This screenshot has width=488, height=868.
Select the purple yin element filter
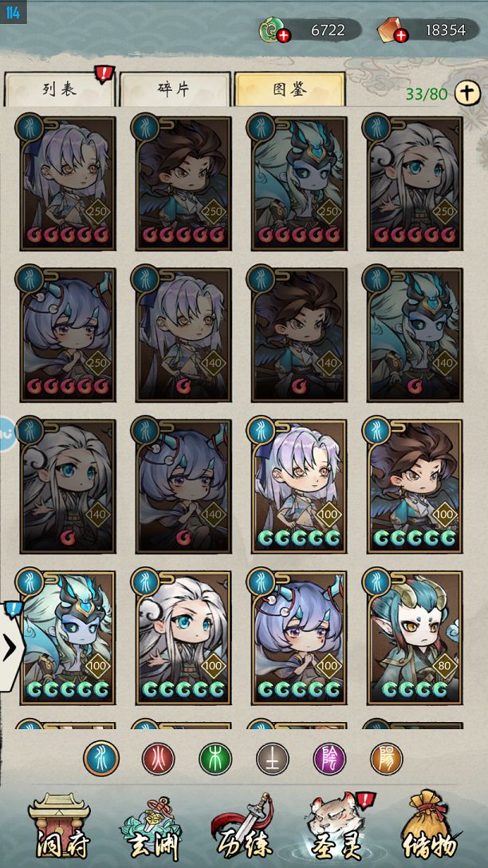(x=330, y=759)
